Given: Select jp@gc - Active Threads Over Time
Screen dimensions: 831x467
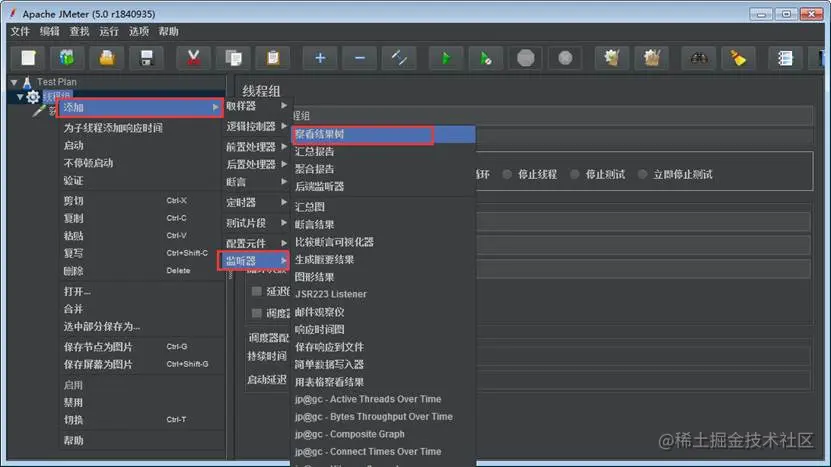Looking at the screenshot, I should pos(384,399).
